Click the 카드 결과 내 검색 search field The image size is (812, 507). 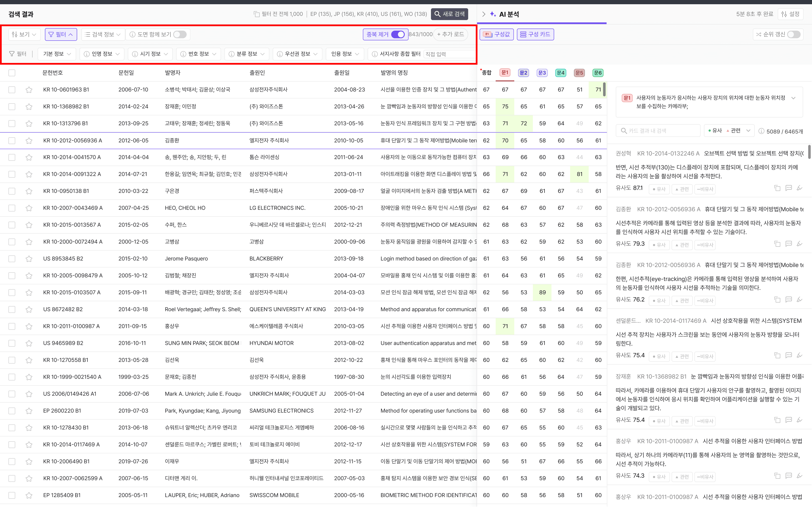pos(658,131)
